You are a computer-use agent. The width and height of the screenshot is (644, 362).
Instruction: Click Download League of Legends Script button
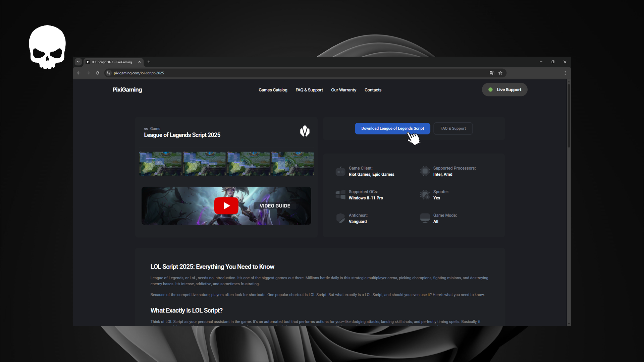pyautogui.click(x=392, y=128)
